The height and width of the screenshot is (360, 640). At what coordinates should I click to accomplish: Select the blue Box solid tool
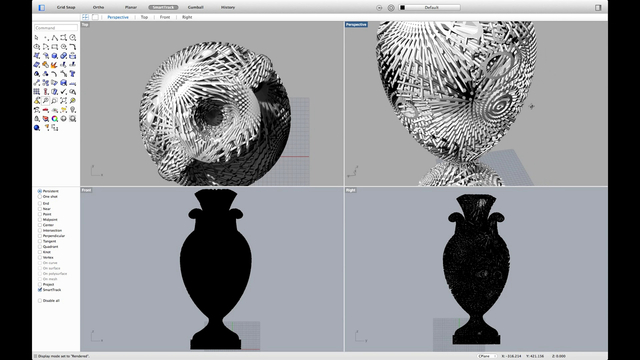tap(55, 56)
